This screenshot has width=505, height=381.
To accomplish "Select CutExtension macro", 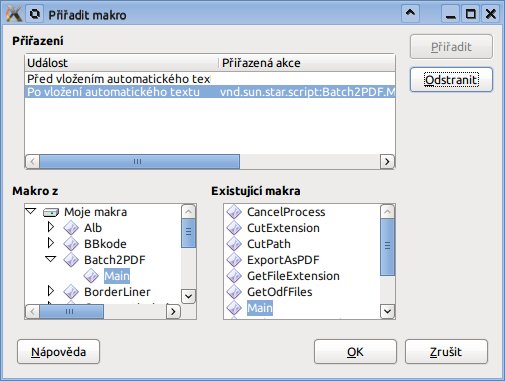I will pyautogui.click(x=283, y=228).
